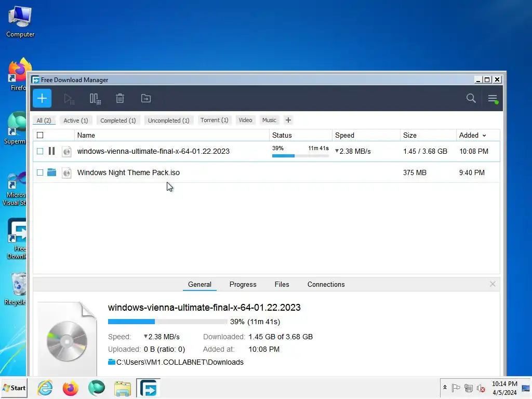Click the Start all downloads toolbar icon

click(69, 99)
